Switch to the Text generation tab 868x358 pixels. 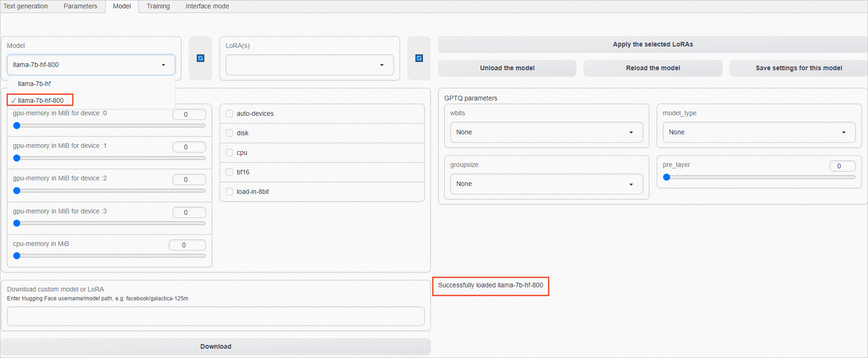26,6
